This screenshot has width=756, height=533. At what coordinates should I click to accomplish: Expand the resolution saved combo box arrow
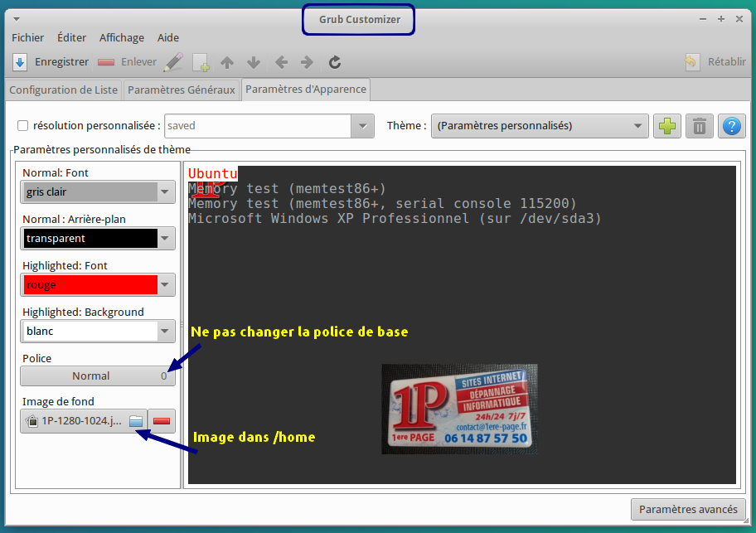[362, 126]
